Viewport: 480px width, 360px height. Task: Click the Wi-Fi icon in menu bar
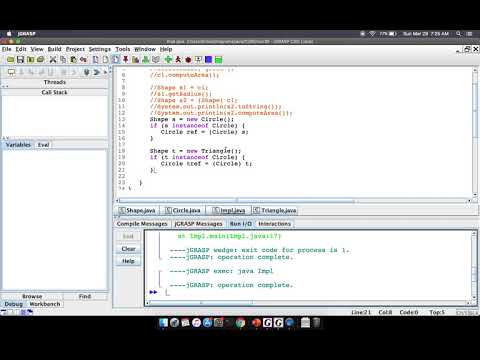372,34
